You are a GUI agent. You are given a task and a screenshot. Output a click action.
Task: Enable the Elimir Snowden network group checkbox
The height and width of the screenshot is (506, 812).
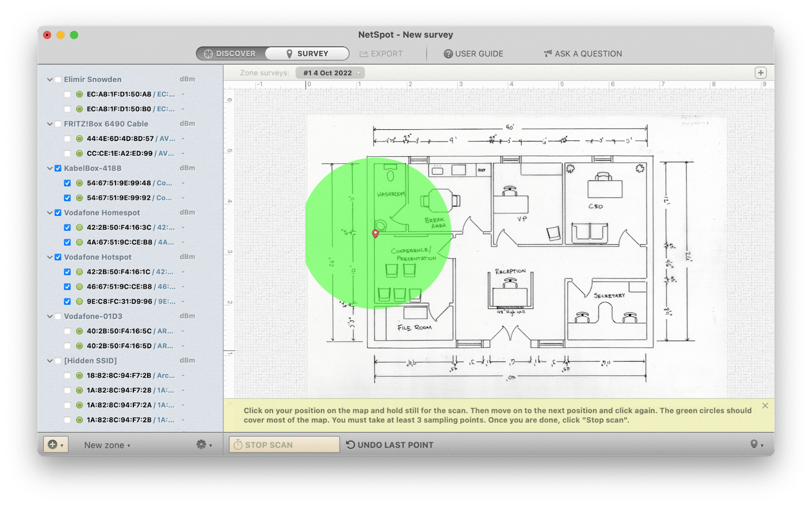pos(58,80)
